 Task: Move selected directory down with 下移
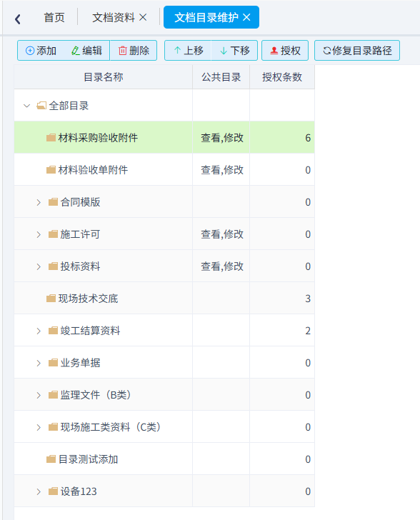(x=234, y=51)
